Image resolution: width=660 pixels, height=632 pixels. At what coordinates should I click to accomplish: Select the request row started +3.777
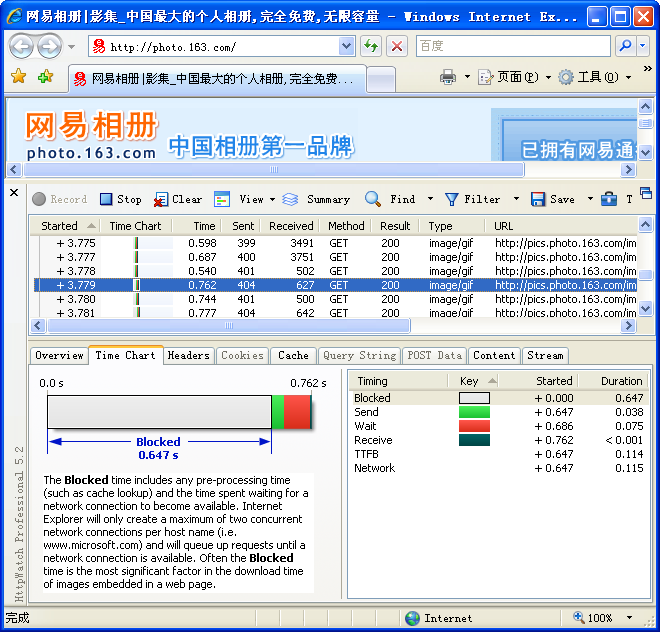tap(335, 257)
